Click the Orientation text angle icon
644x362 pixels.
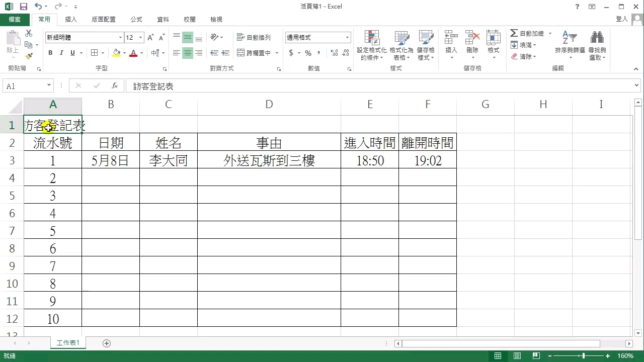(x=215, y=38)
